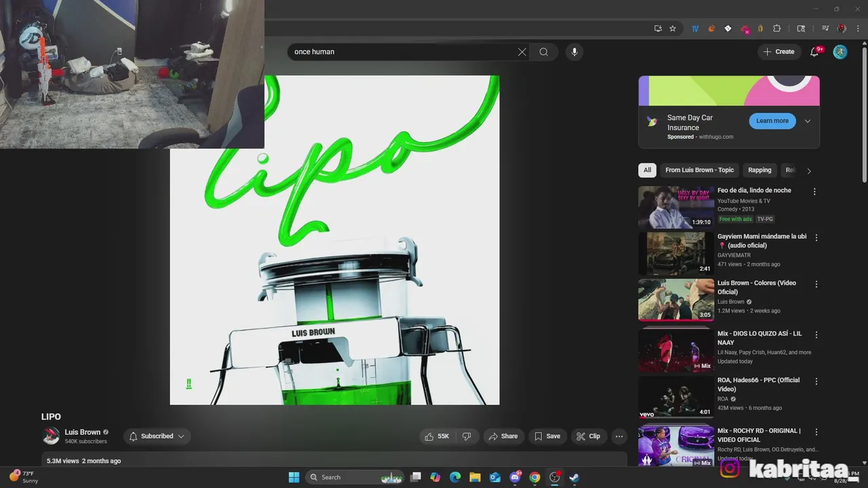Screen dimensions: 868x488
Task: Bookmark this page with the star icon
Action: click(673, 28)
